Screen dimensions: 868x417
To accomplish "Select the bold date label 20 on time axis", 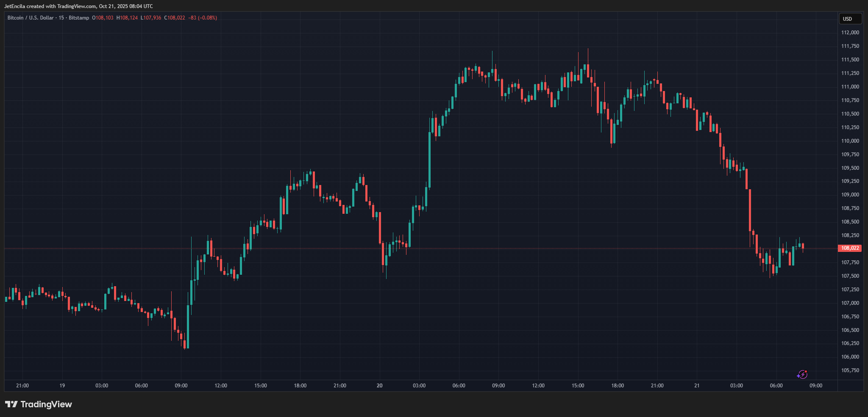I will click(379, 386).
